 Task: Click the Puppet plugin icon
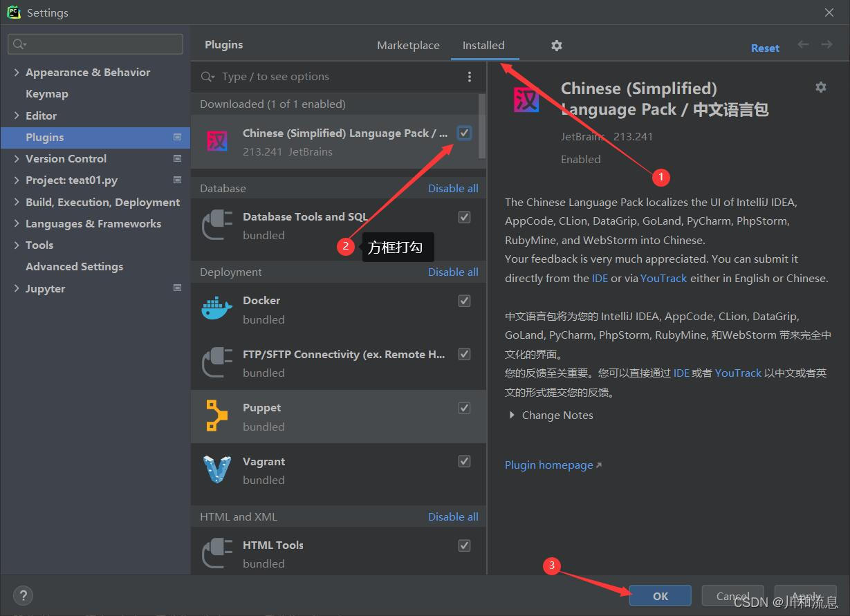216,416
